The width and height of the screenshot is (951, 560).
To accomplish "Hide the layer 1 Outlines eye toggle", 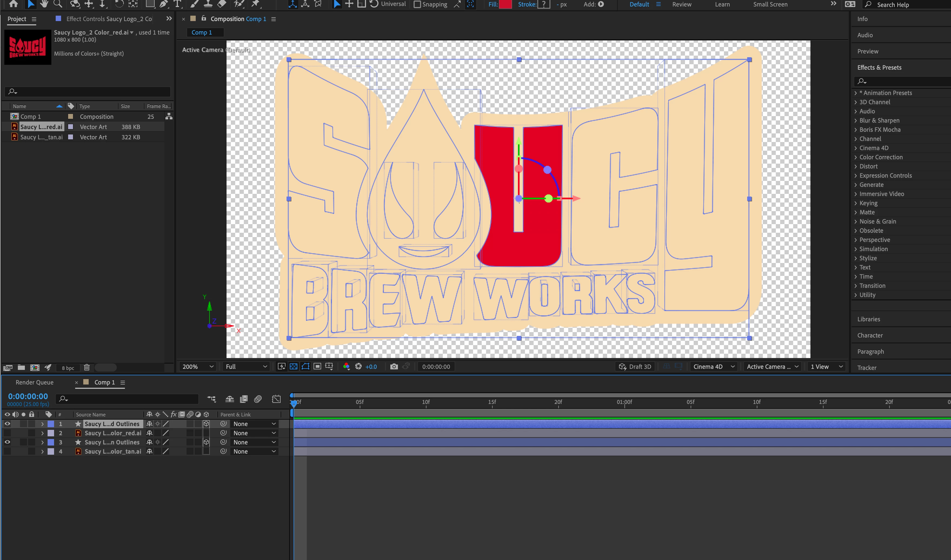I will pos(7,424).
